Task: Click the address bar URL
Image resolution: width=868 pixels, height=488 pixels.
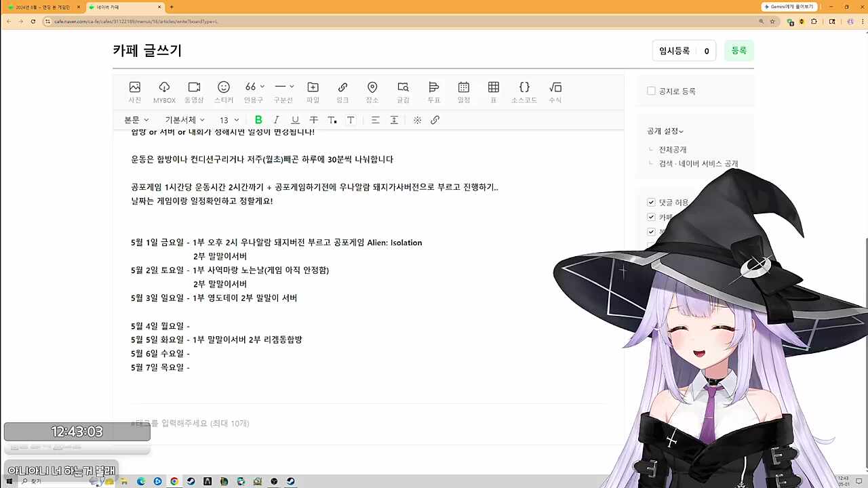Action: tap(136, 21)
